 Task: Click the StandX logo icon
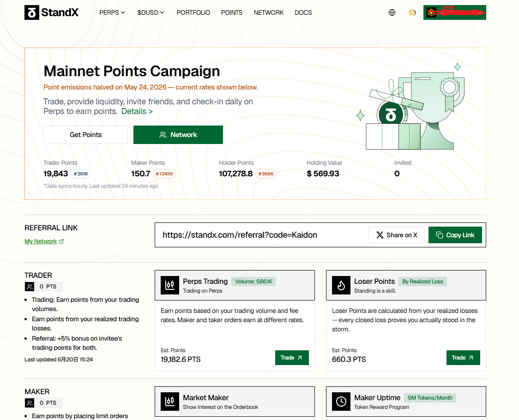click(x=32, y=12)
